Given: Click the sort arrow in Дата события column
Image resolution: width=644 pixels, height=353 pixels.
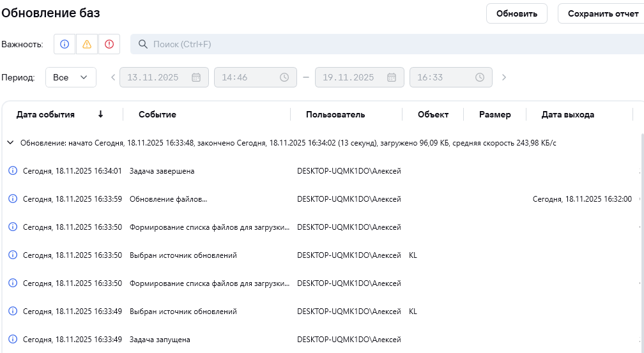Looking at the screenshot, I should [101, 114].
